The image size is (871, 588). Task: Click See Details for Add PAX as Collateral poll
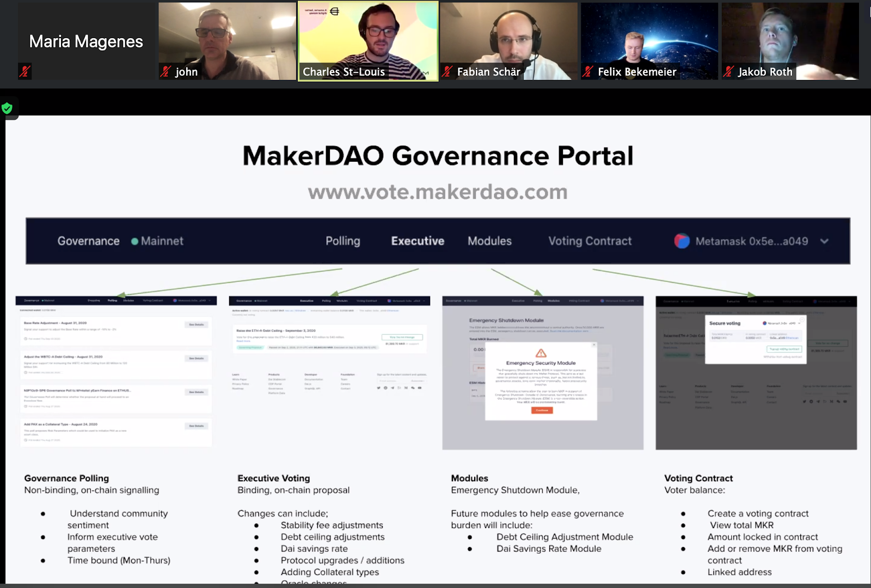coord(196,426)
